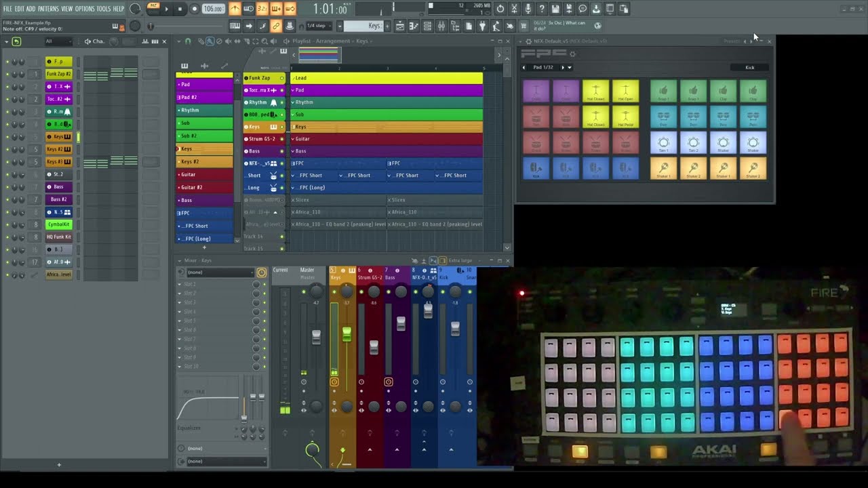The height and width of the screenshot is (488, 868).
Task: Click the Strum GS-2 mixer track fader
Action: (374, 347)
